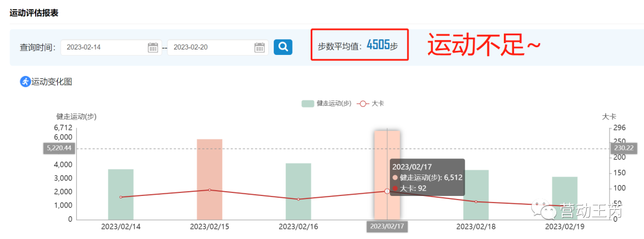Screen dimensions: 644x239
Task: Click the 230.22 right-axis marker label
Action: coord(624,148)
